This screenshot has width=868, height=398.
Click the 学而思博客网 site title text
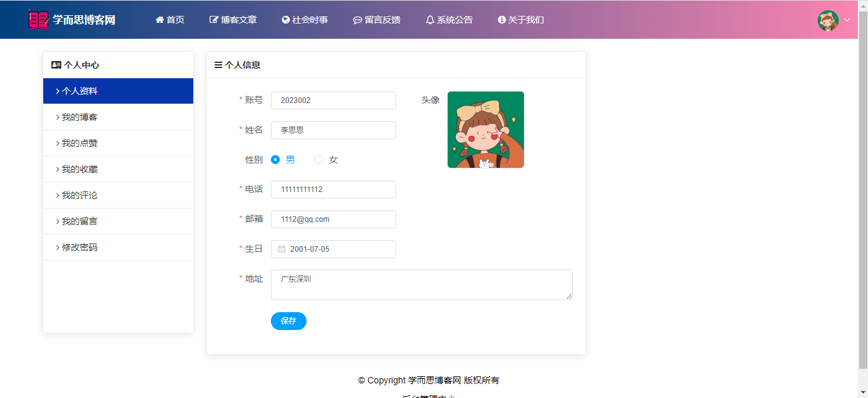[x=84, y=20]
